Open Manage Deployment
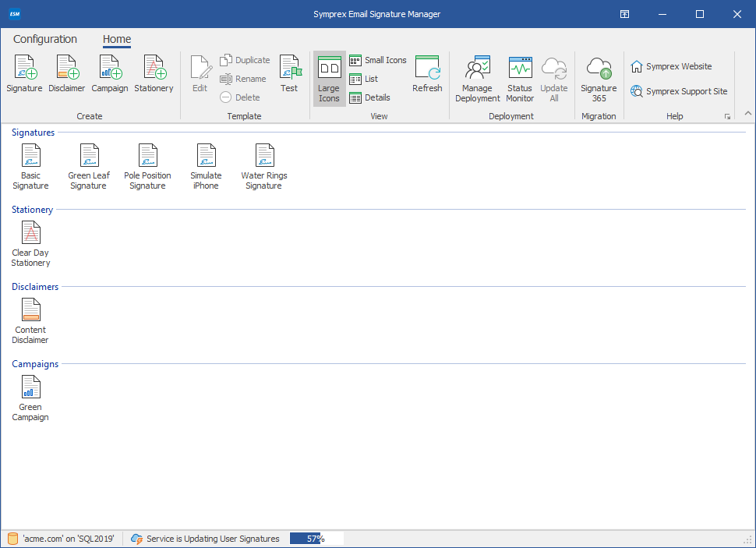The image size is (756, 548). click(x=477, y=79)
